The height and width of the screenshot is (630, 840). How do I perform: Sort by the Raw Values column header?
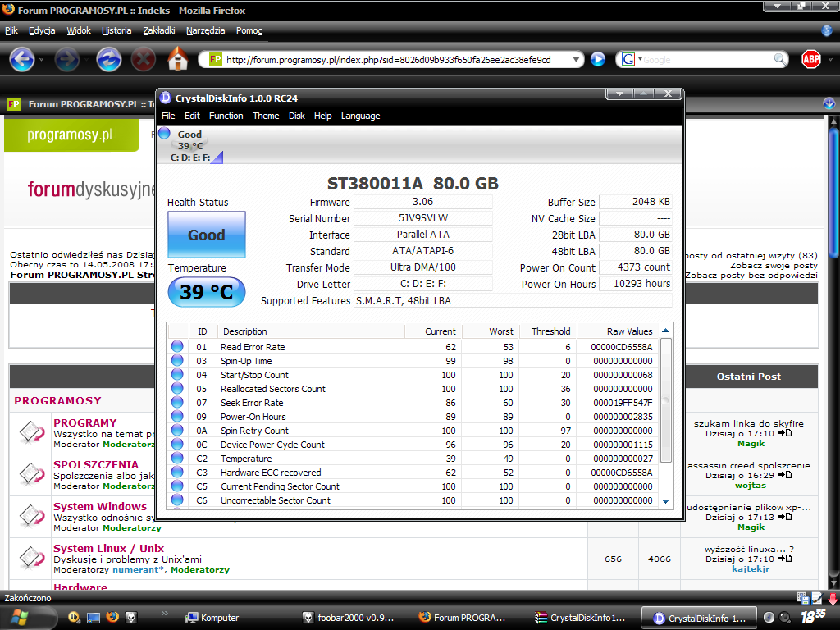617,331
